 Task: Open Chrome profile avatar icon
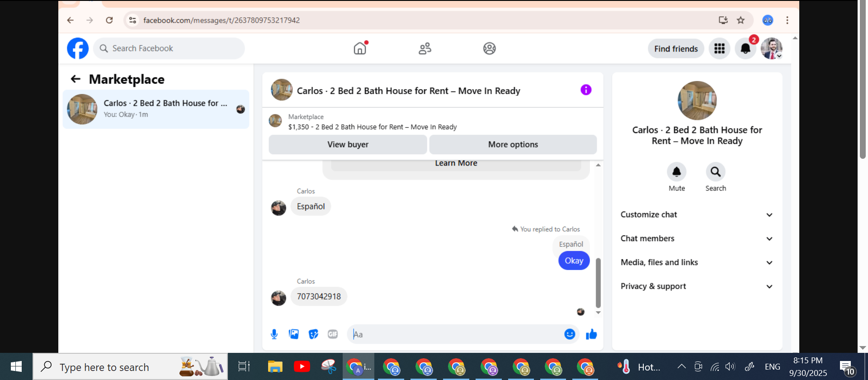(768, 20)
